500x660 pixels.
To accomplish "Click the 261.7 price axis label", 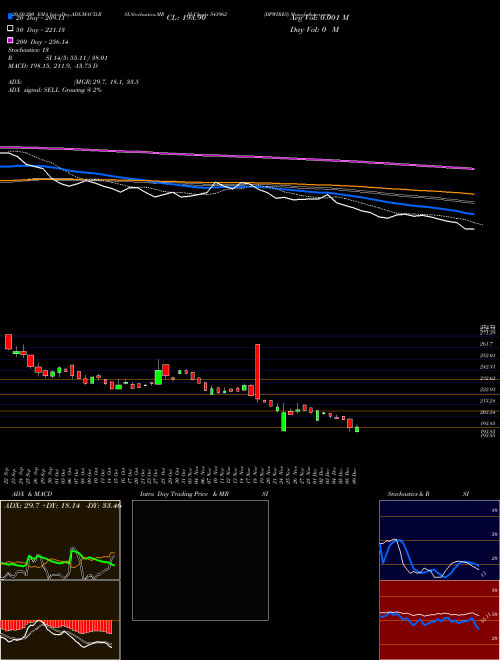I will tap(489, 344).
